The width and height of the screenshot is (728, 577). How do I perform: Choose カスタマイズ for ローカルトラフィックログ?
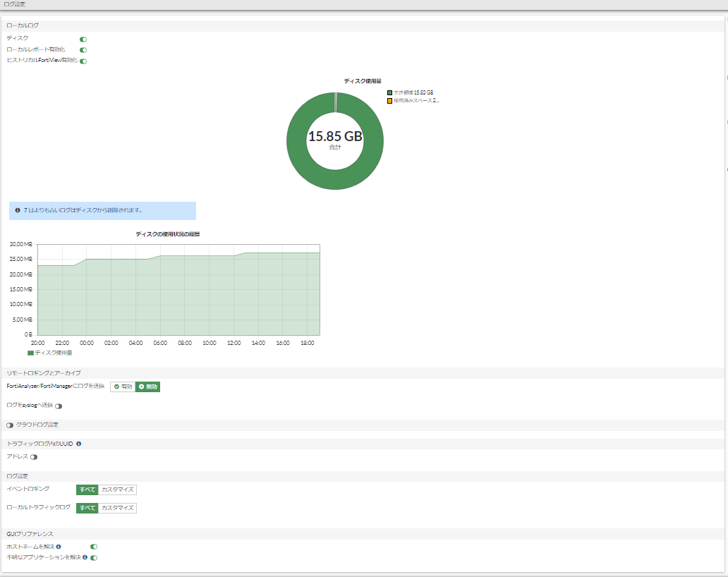click(118, 508)
